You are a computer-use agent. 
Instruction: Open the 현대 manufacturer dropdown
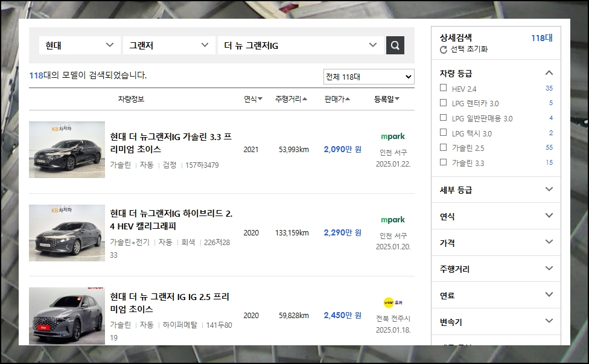click(80, 45)
